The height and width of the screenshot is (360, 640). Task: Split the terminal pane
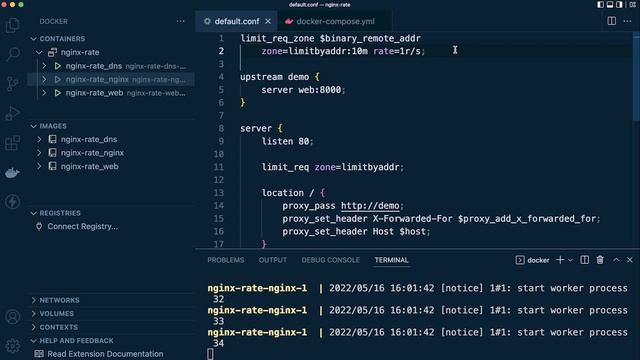coord(584,260)
